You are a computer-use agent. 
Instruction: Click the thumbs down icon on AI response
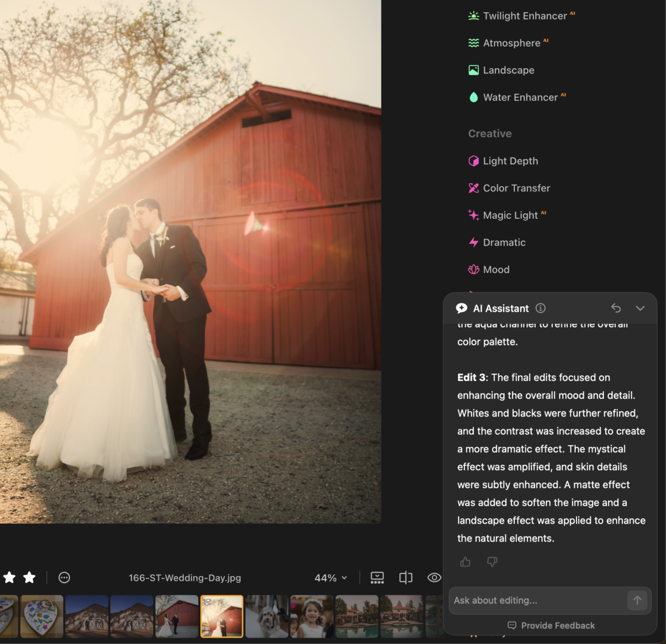492,562
